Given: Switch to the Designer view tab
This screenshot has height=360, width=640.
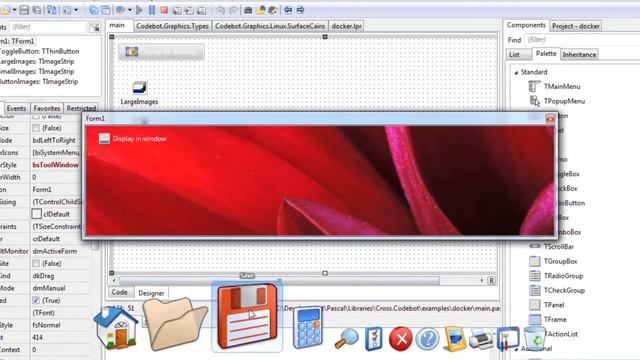Looking at the screenshot, I should 151,293.
